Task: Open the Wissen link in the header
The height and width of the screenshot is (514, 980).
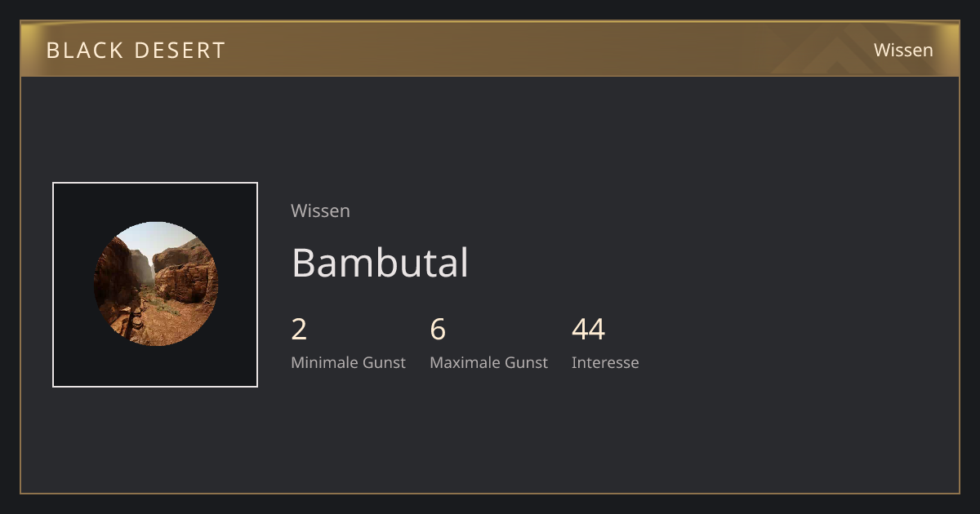Action: click(903, 50)
